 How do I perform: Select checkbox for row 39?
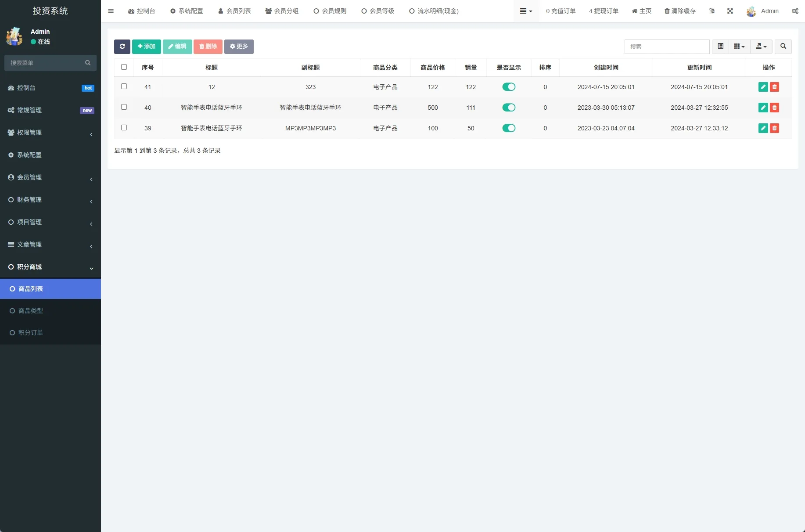124,127
